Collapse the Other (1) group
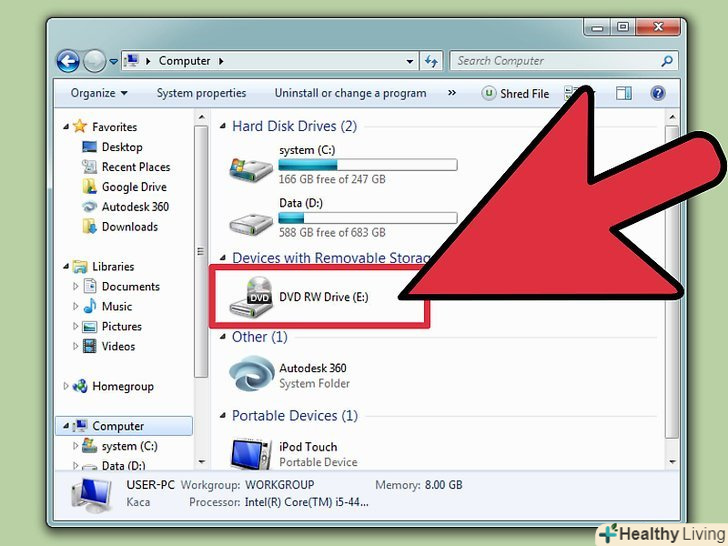Screen dimensions: 728x546 pos(223,337)
